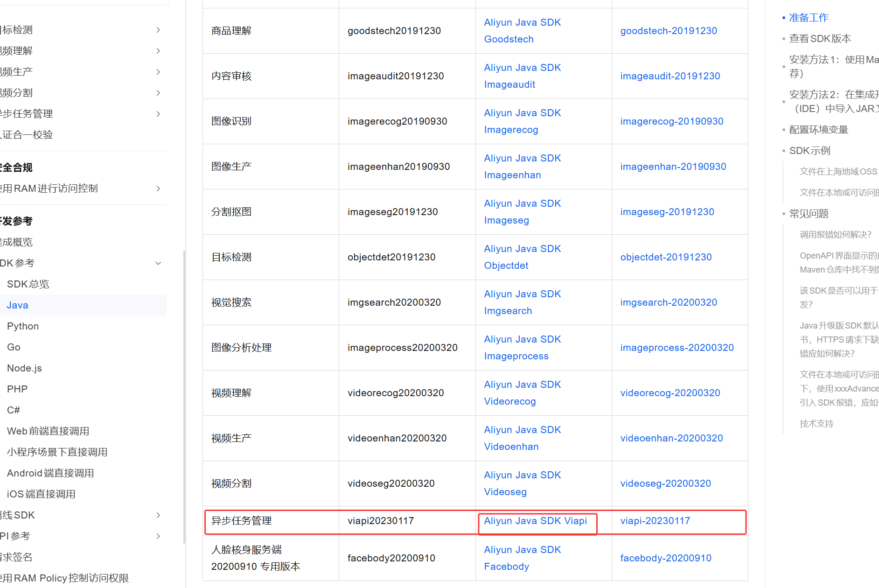Jump to 查看SDK版本 in the outline
879x588 pixels.
(x=820, y=39)
